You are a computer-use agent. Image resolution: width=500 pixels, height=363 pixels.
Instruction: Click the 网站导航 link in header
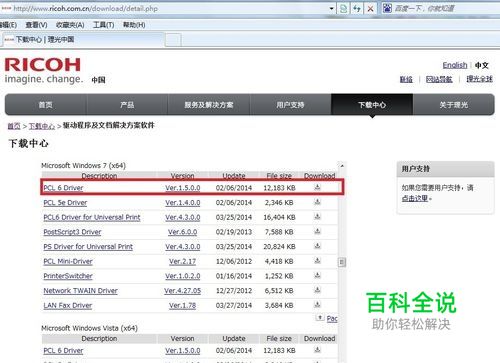click(439, 79)
